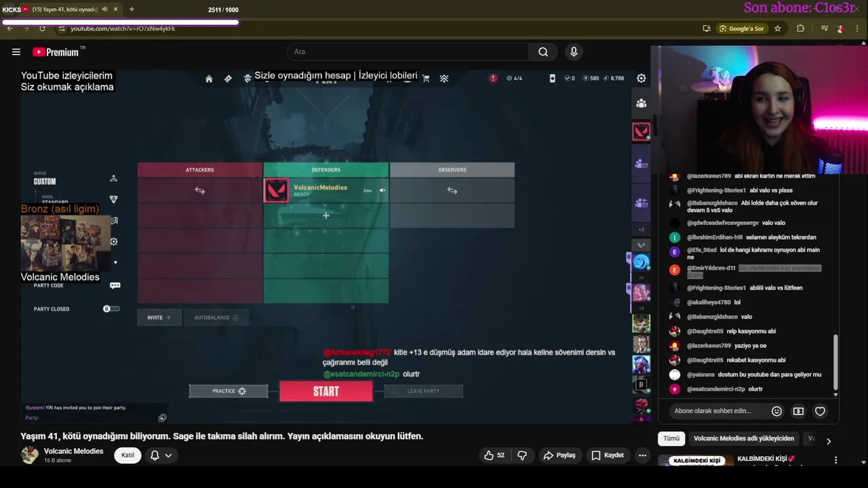This screenshot has height=488, width=868.
Task: Open the channel avatar beside Volcanic Melodies
Action: (x=30, y=455)
